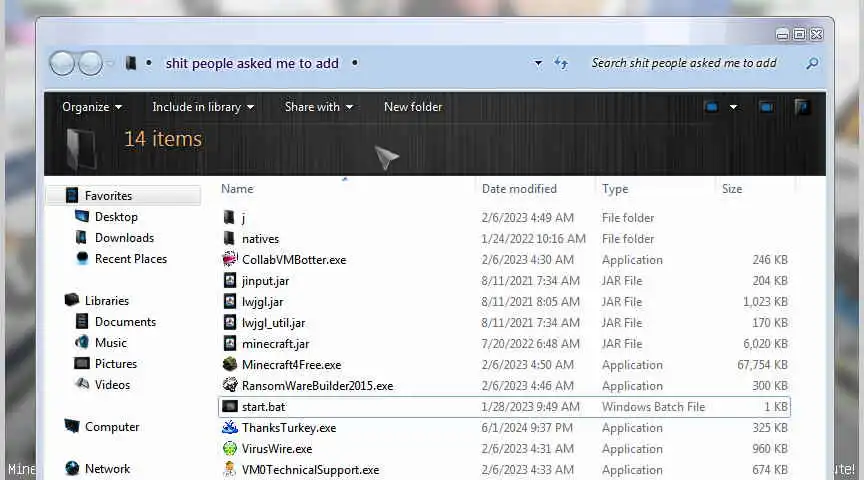Select Computer in navigation pane
This screenshot has width=864, height=480.
[x=112, y=427]
